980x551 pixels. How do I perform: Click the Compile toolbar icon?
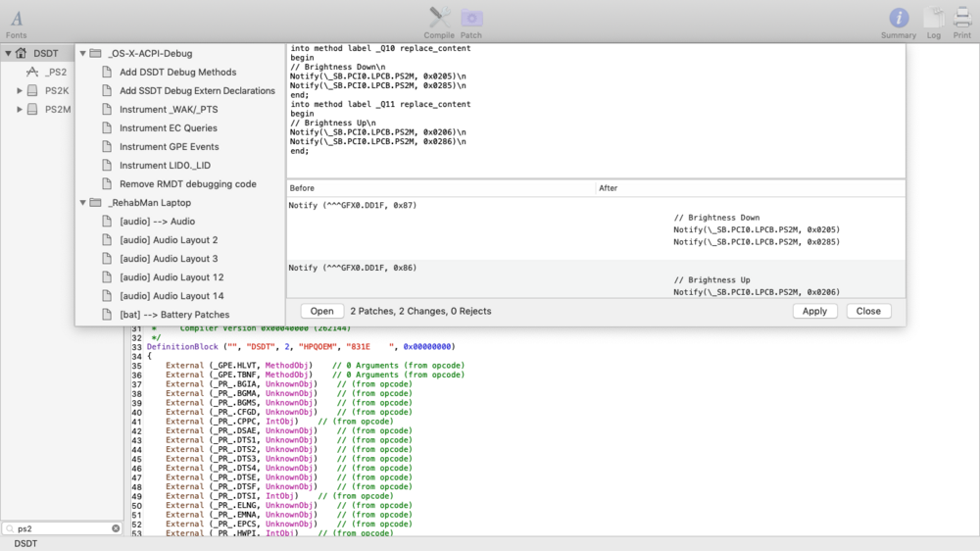click(439, 18)
